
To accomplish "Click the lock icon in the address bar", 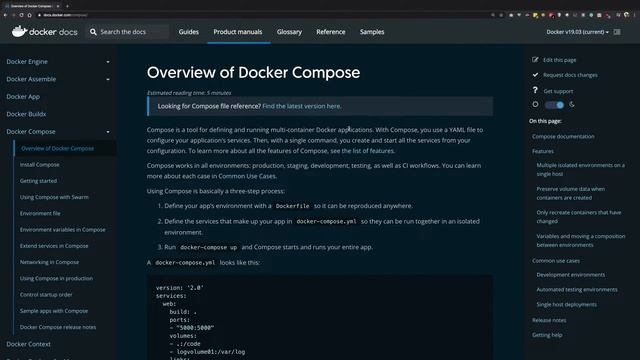I will pyautogui.click(x=40, y=15).
